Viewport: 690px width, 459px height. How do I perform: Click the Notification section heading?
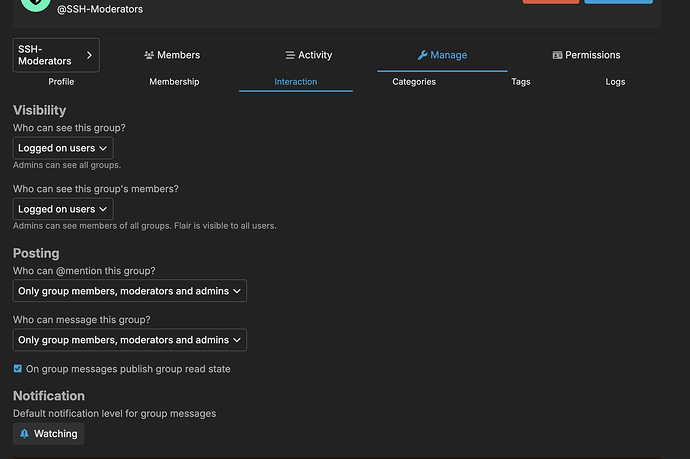coord(49,396)
